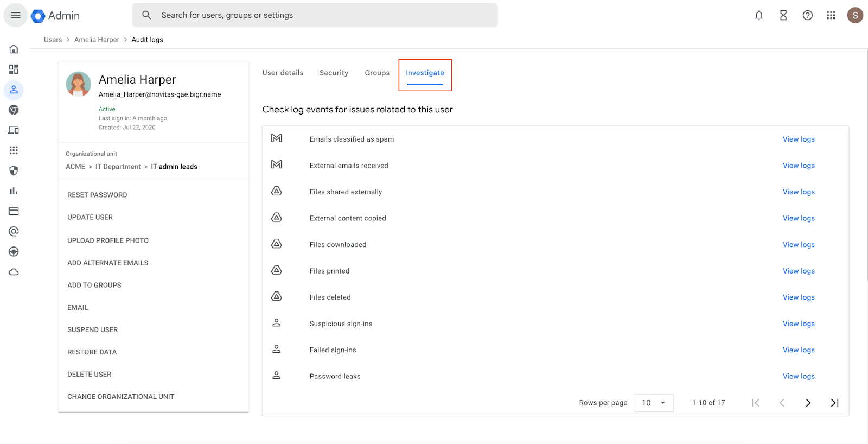Click Drive icon beside Files downloaded
868x444 pixels.
[x=277, y=244]
